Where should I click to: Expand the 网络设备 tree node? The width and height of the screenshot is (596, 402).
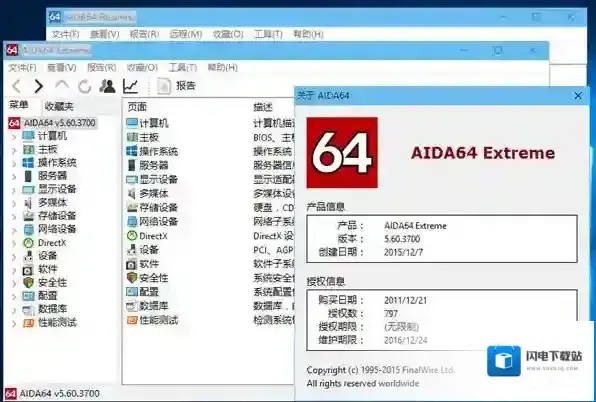(x=14, y=230)
